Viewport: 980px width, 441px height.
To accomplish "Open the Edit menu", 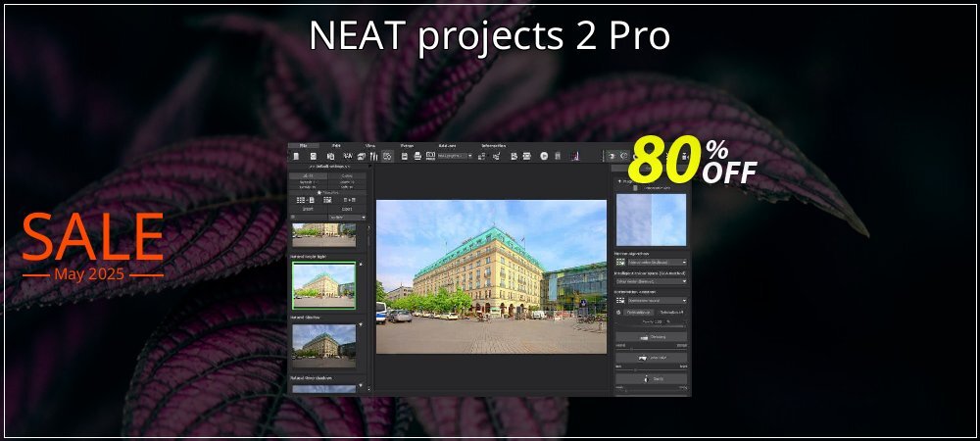I will [336, 146].
